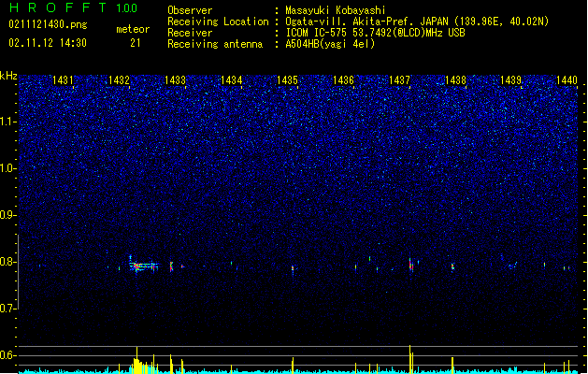Click time axis marker 1436
Image resolution: width=588 pixels, height=374 pixels.
(x=343, y=79)
